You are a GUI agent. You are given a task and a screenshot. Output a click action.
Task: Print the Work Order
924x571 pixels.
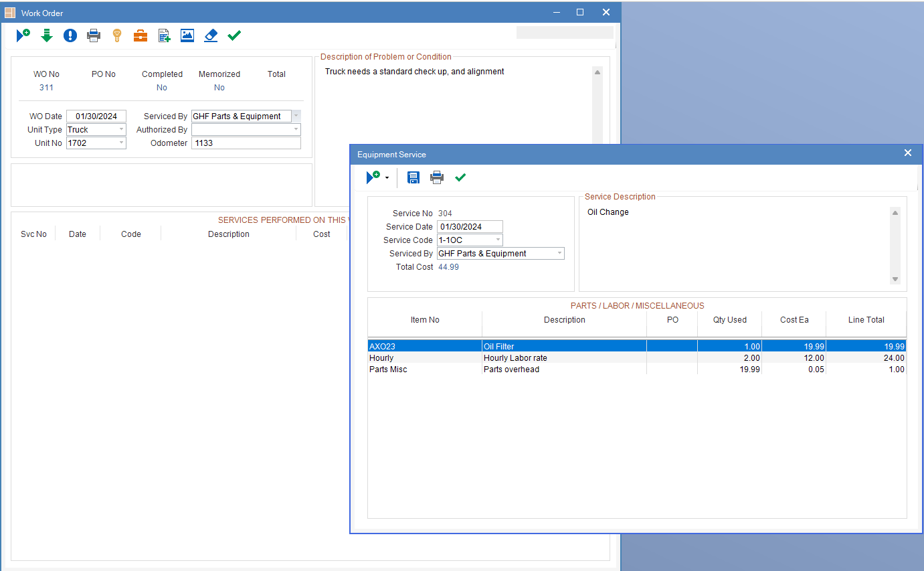pos(93,35)
